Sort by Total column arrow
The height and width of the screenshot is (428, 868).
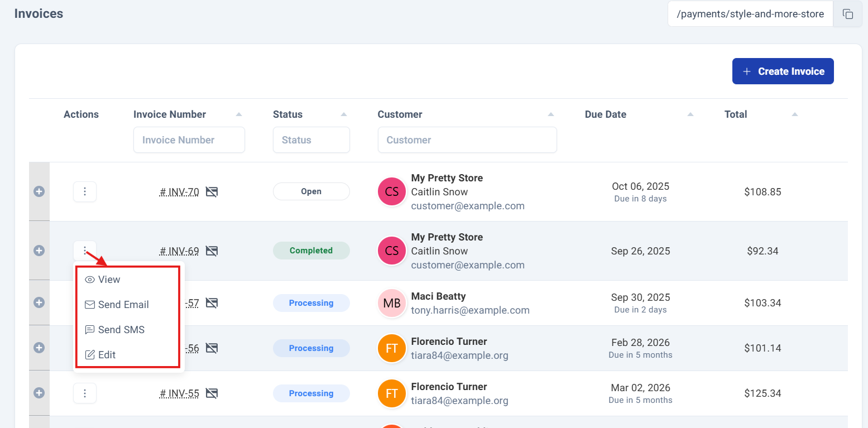click(x=795, y=114)
